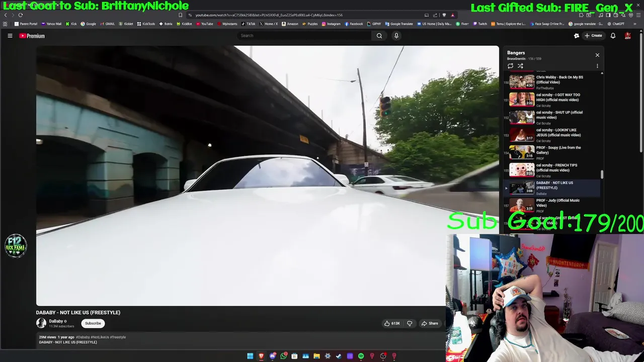The height and width of the screenshot is (362, 644).
Task: Open WhatsApp from taskbar
Action: click(x=283, y=356)
